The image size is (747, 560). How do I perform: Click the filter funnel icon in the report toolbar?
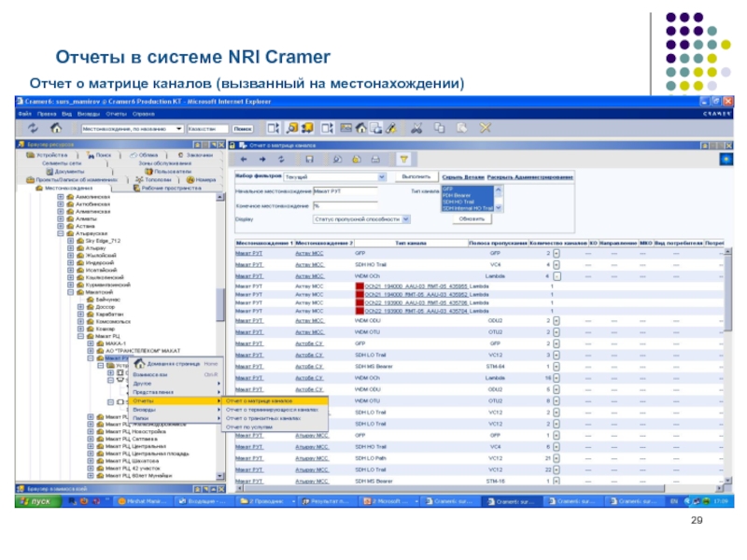pyautogui.click(x=404, y=159)
